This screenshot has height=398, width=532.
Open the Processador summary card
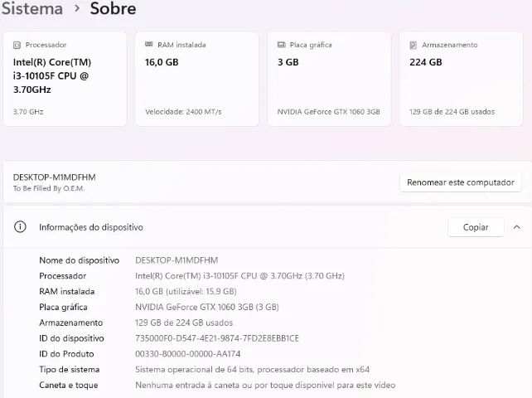click(x=65, y=79)
